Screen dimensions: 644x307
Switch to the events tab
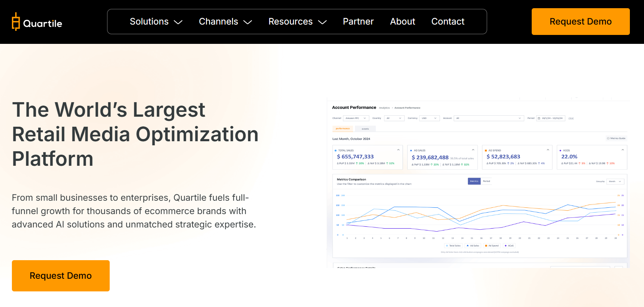point(366,129)
